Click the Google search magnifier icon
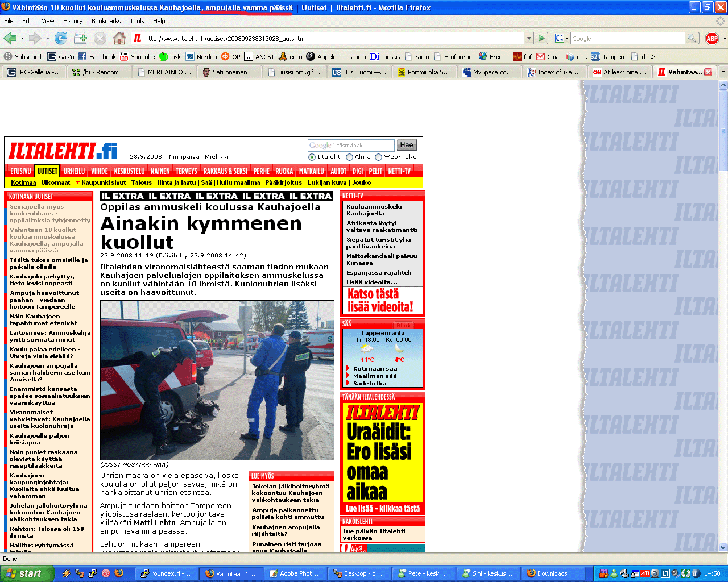728x582 pixels. [692, 38]
